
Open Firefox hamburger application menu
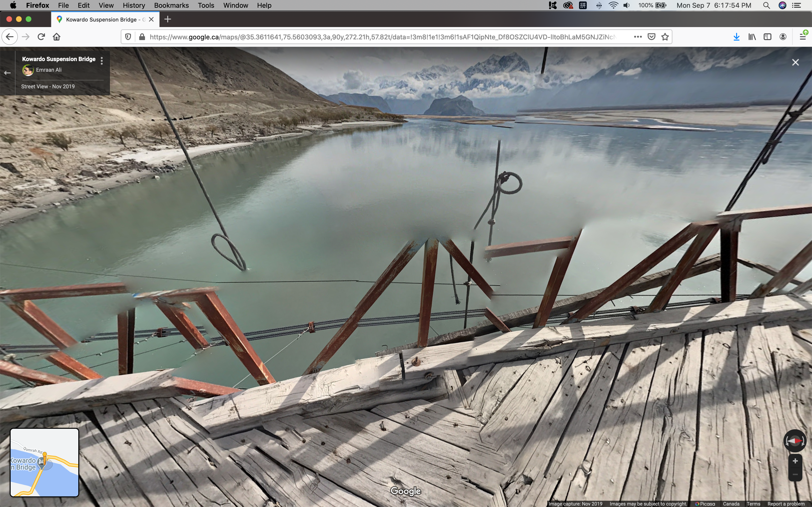803,37
